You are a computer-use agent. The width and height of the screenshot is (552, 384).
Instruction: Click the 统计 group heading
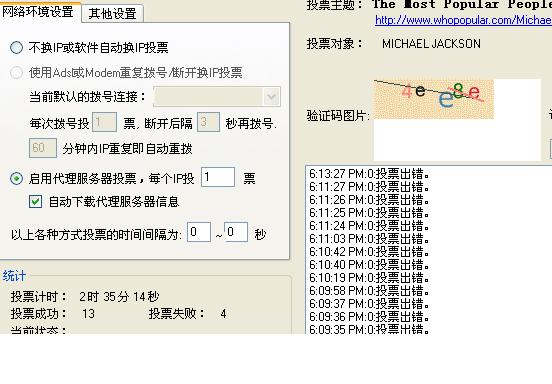[x=14, y=276]
